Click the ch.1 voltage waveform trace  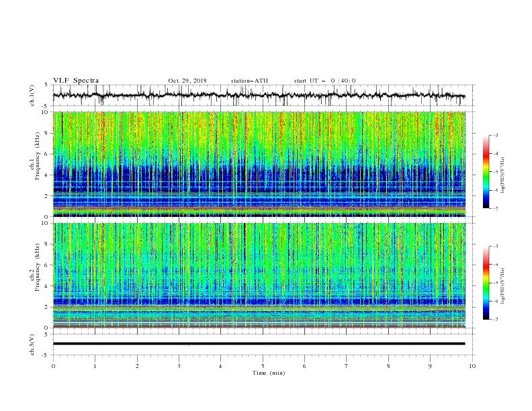259,95
